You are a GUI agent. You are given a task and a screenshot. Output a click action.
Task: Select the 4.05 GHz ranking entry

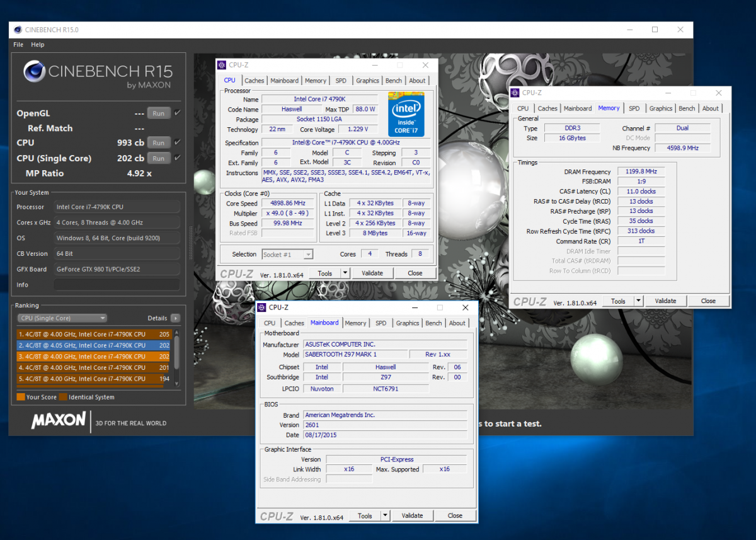click(x=94, y=345)
